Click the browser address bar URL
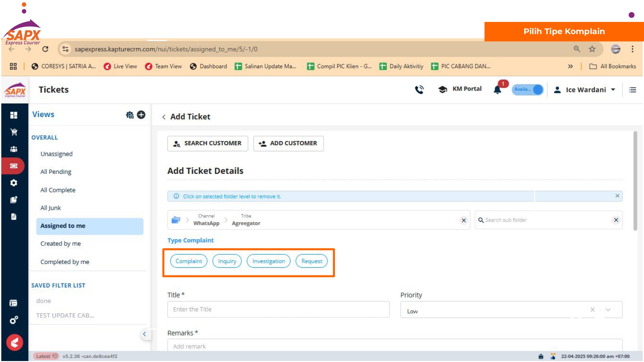The width and height of the screenshot is (644, 362). pyautogui.click(x=166, y=49)
